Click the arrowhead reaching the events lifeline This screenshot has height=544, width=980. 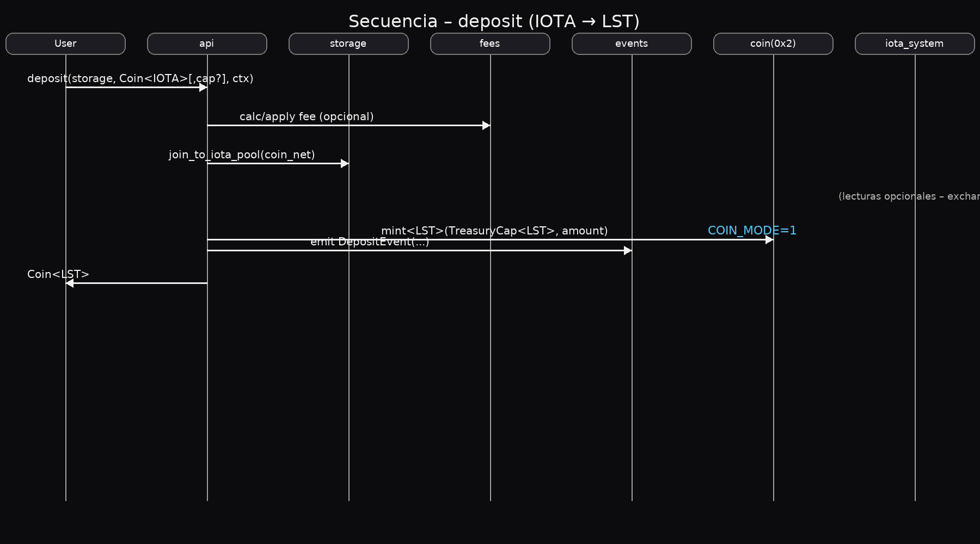pyautogui.click(x=628, y=250)
